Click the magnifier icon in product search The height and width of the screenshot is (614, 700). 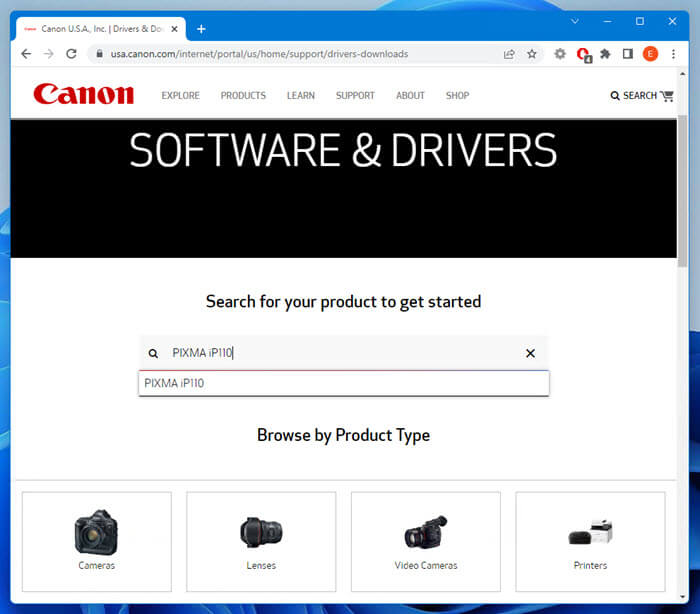tap(153, 354)
